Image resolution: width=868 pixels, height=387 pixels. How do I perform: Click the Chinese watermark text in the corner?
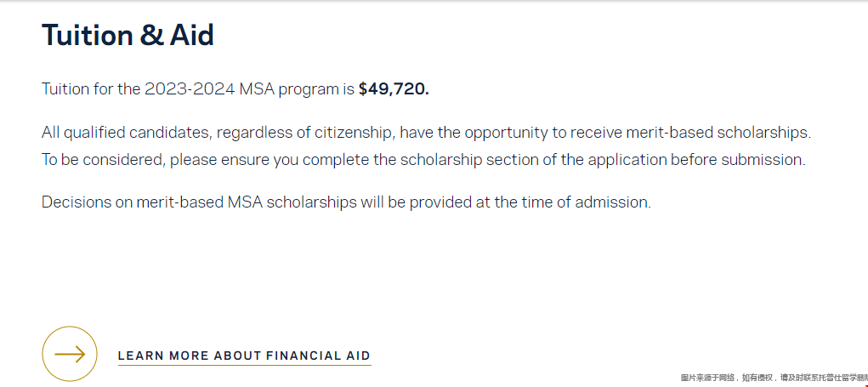[774, 378]
